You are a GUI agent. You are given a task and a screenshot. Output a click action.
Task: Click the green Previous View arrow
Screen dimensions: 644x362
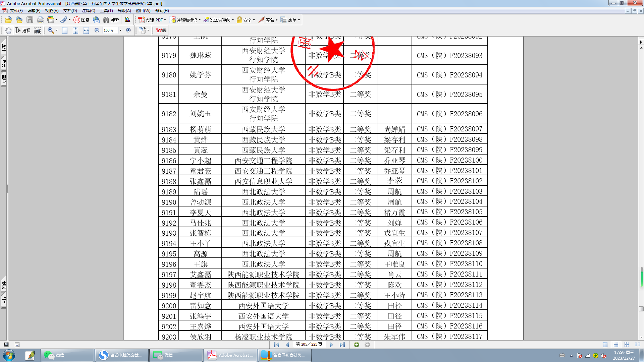[x=357, y=345]
